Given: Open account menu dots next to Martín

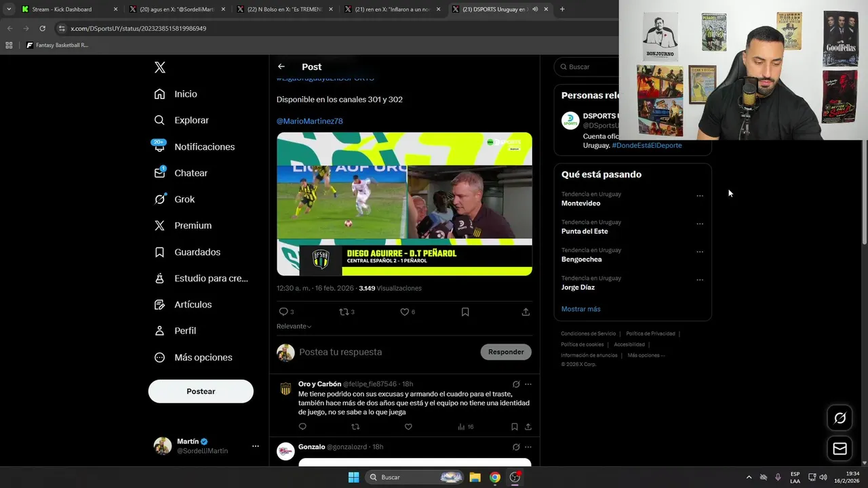Looking at the screenshot, I should point(256,446).
